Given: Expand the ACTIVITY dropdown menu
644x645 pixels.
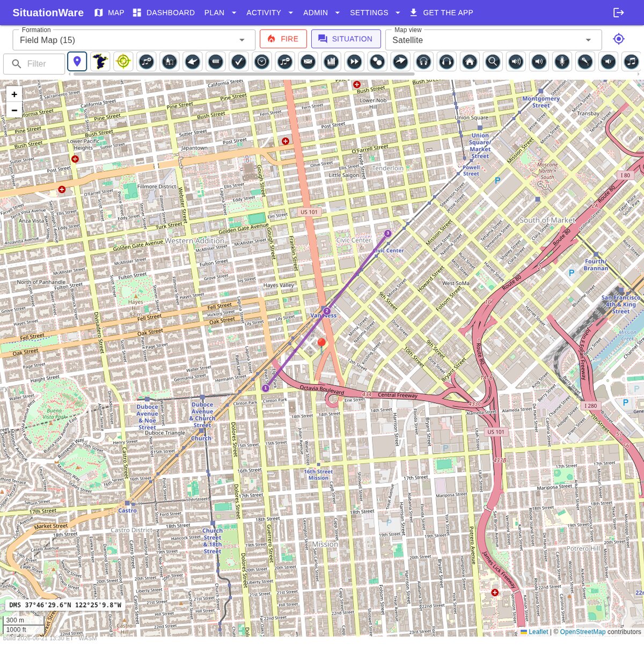Looking at the screenshot, I should coord(270,12).
